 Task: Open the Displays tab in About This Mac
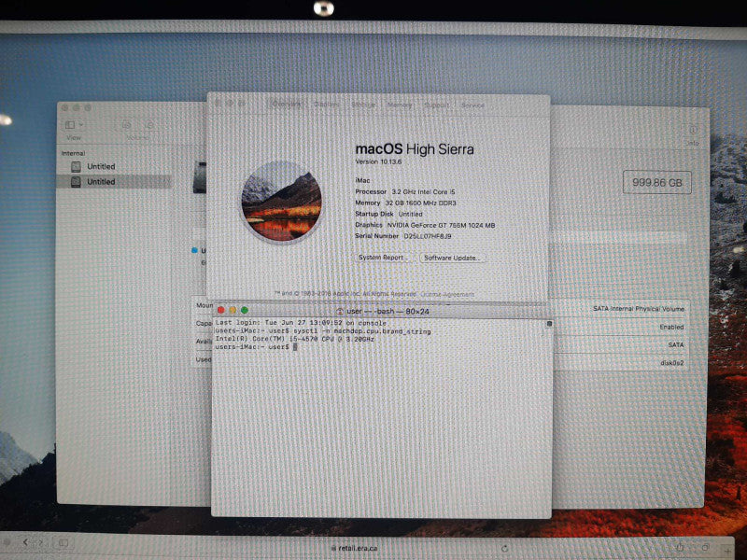[x=327, y=105]
